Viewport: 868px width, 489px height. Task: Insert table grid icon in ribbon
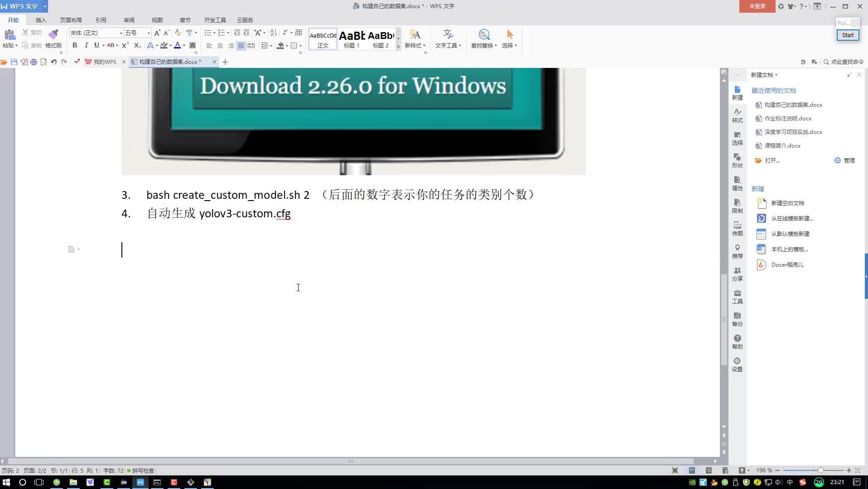pos(299,33)
